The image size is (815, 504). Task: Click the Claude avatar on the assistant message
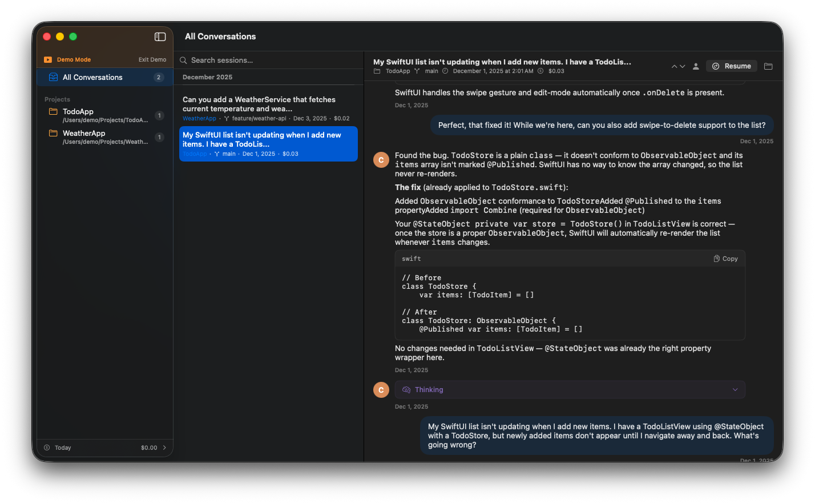pos(381,160)
